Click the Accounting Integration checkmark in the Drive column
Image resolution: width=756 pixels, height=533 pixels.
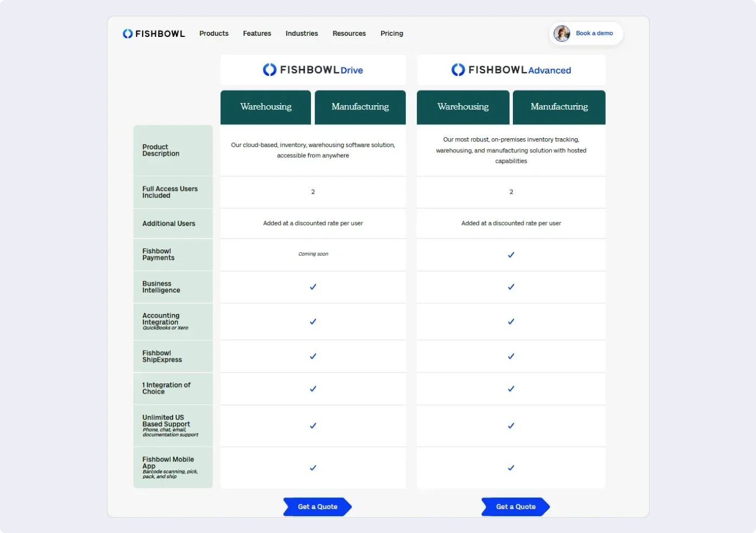(x=313, y=322)
